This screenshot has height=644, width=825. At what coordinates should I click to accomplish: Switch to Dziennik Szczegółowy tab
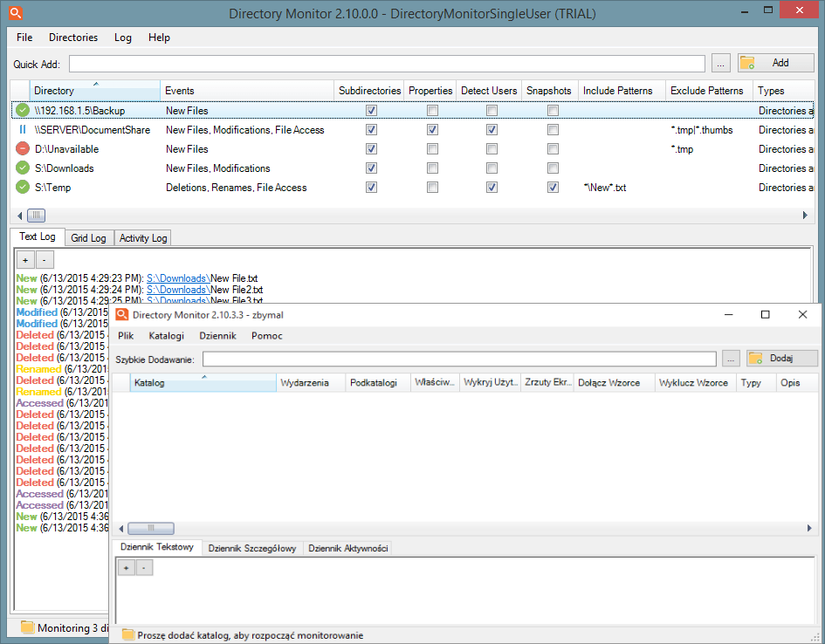(252, 548)
